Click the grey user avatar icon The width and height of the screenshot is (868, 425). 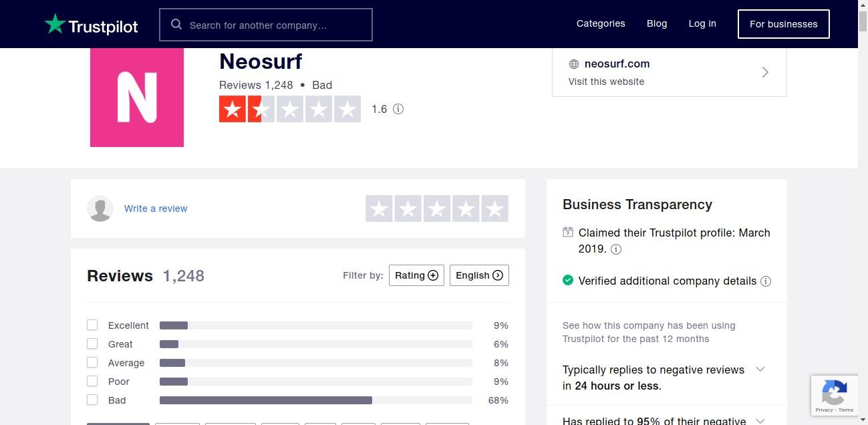(100, 208)
